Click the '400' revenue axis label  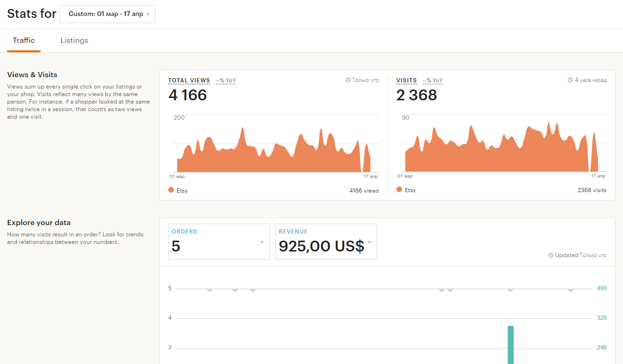pyautogui.click(x=602, y=288)
